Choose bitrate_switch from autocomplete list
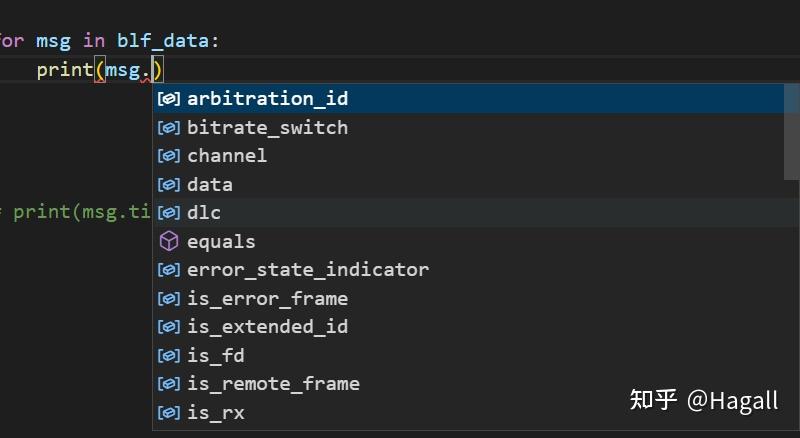The height and width of the screenshot is (438, 800). click(468, 127)
